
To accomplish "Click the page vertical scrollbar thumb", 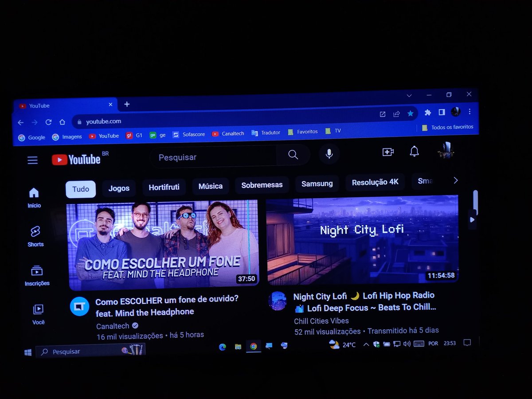I will point(475,202).
